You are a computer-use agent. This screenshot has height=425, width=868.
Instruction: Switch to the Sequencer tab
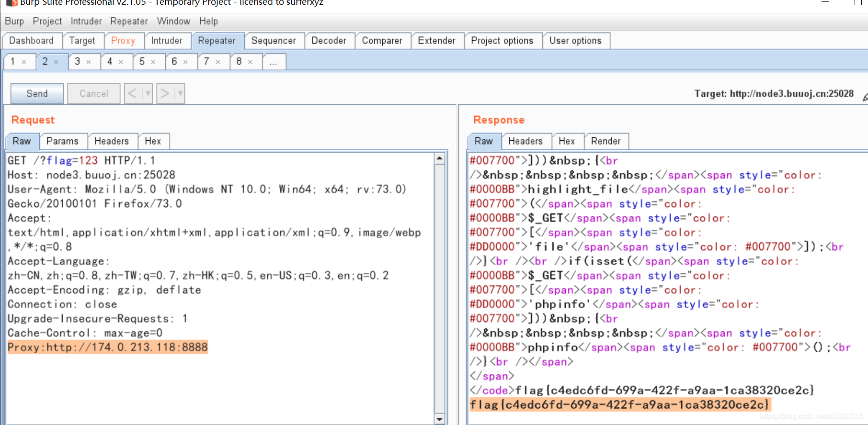click(274, 41)
